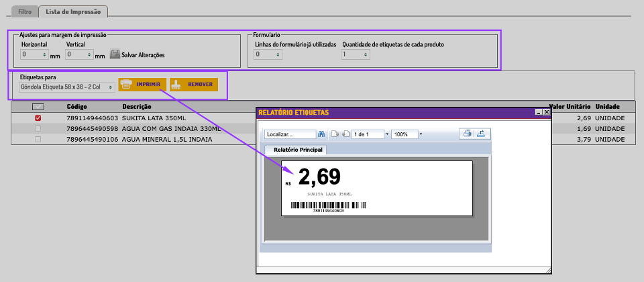Click the Localizar search field
The width and height of the screenshot is (644, 282).
290,134
